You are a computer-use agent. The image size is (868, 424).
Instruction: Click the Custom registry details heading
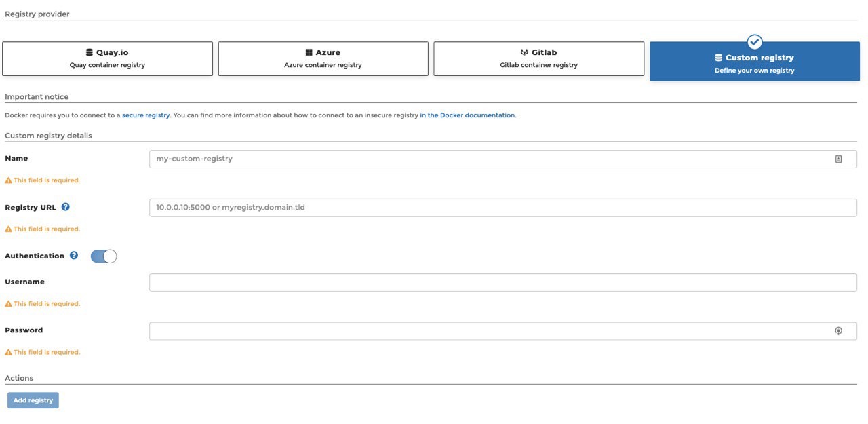pyautogui.click(x=48, y=136)
